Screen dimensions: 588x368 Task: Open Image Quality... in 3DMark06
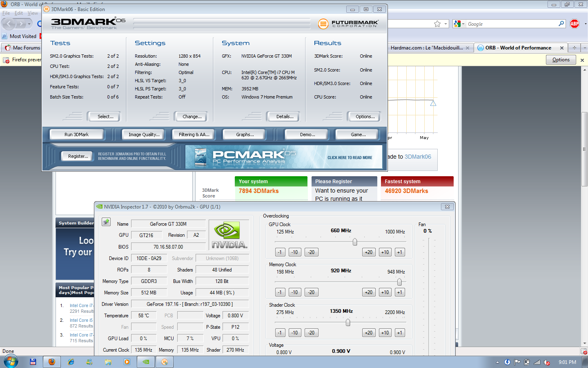click(144, 135)
